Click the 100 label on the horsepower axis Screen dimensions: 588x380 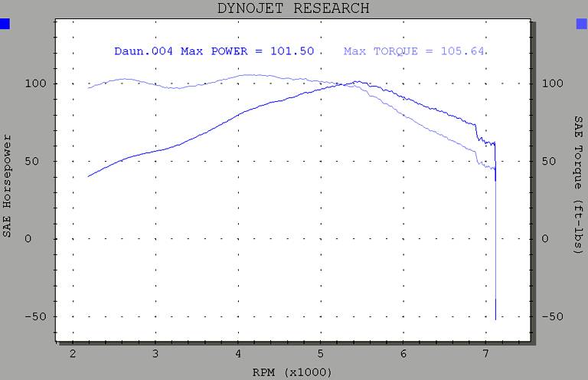[40, 83]
